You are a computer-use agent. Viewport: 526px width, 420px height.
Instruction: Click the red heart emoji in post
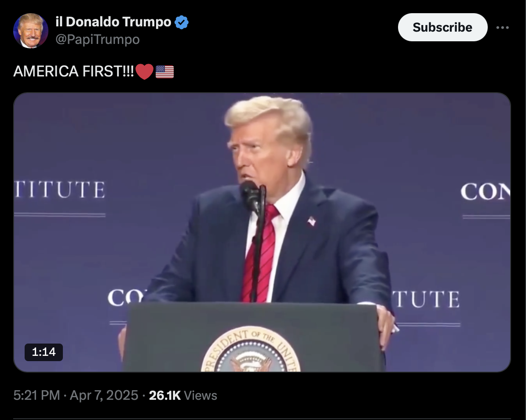pyautogui.click(x=145, y=72)
